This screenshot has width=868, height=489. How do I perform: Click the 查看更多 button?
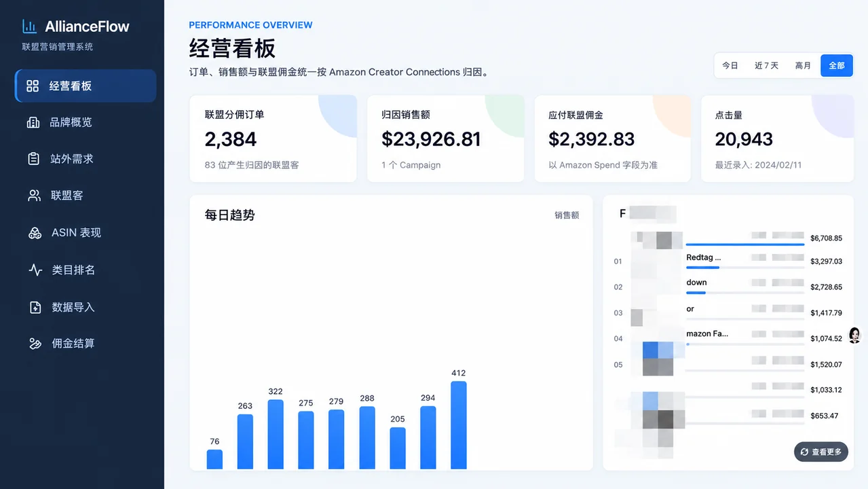pos(821,452)
